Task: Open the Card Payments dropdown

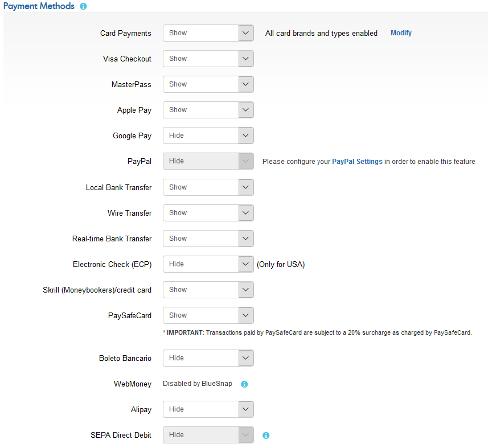Action: (208, 33)
